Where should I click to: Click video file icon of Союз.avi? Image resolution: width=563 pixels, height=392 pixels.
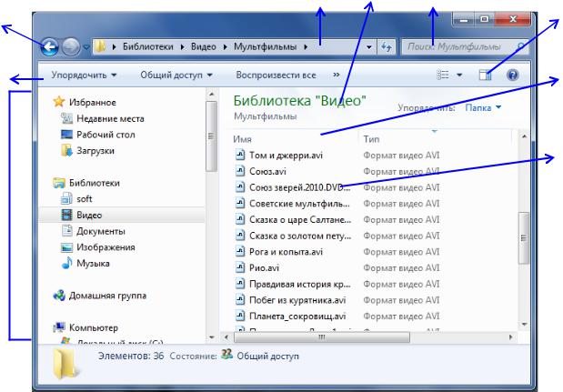pyautogui.click(x=240, y=171)
